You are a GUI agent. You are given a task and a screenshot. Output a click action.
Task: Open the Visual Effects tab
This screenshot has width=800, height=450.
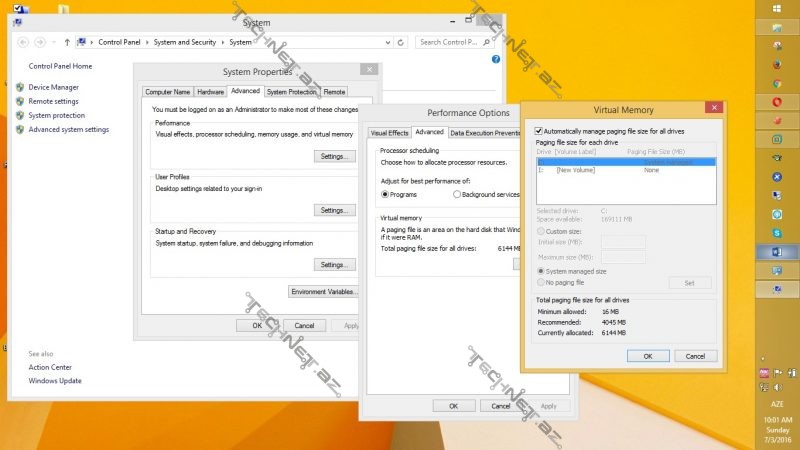pos(389,132)
